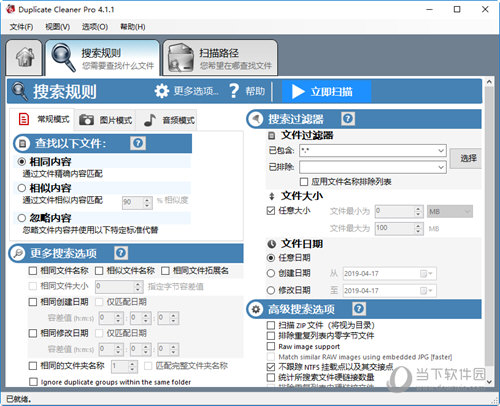Click the magnifier icon on 搜索规则 tab
The image size is (500, 406).
[63, 57]
